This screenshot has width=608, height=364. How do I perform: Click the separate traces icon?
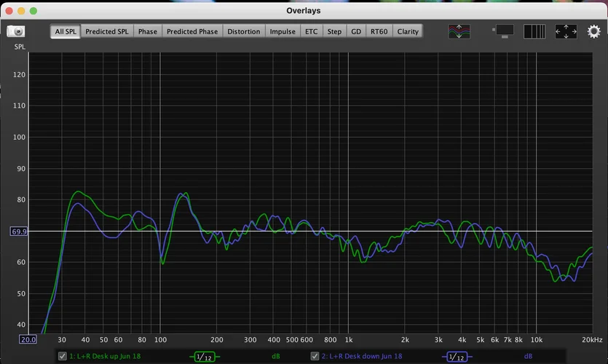(459, 31)
